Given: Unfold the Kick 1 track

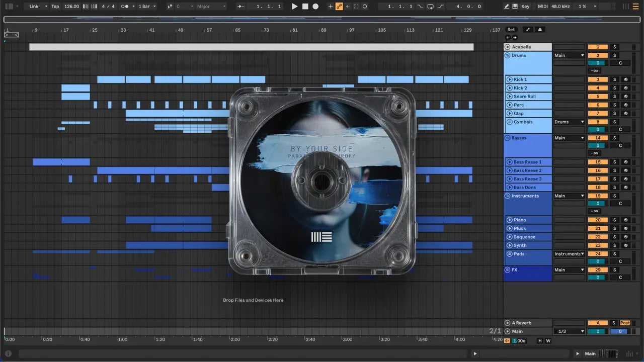Looking at the screenshot, I should coord(510,79).
